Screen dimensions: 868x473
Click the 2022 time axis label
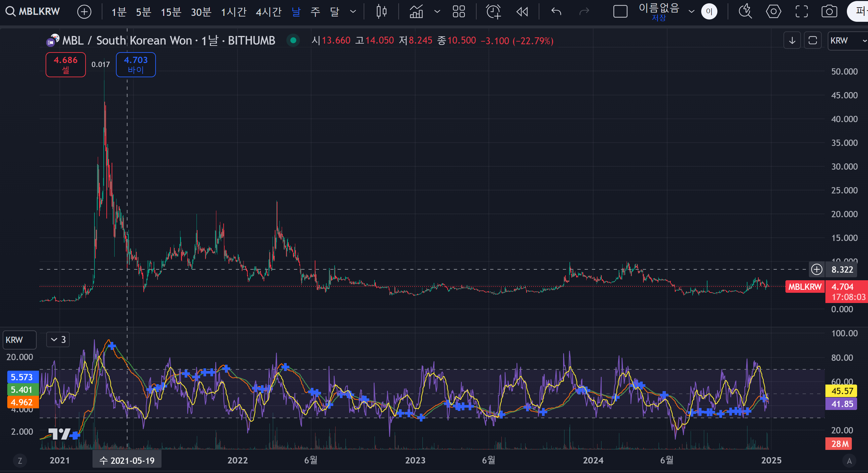(237, 460)
